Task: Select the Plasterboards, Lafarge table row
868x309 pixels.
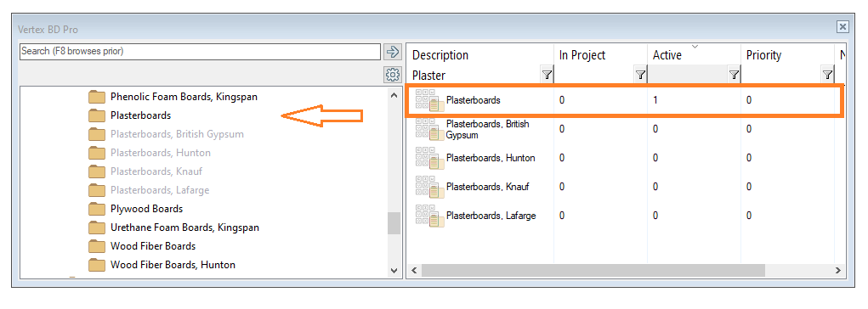Action: 626,216
